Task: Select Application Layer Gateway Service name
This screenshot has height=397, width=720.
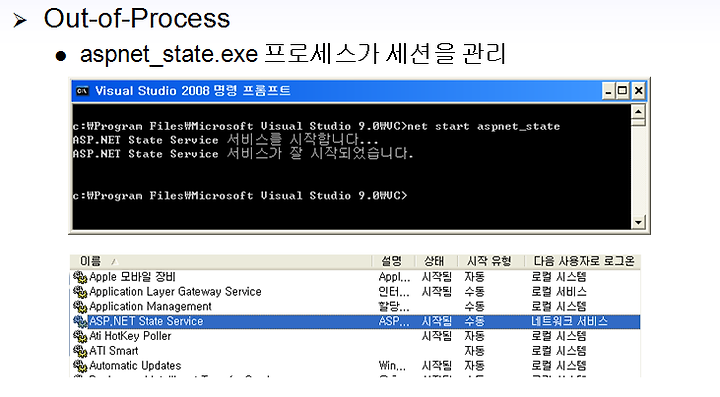Action: (x=175, y=291)
